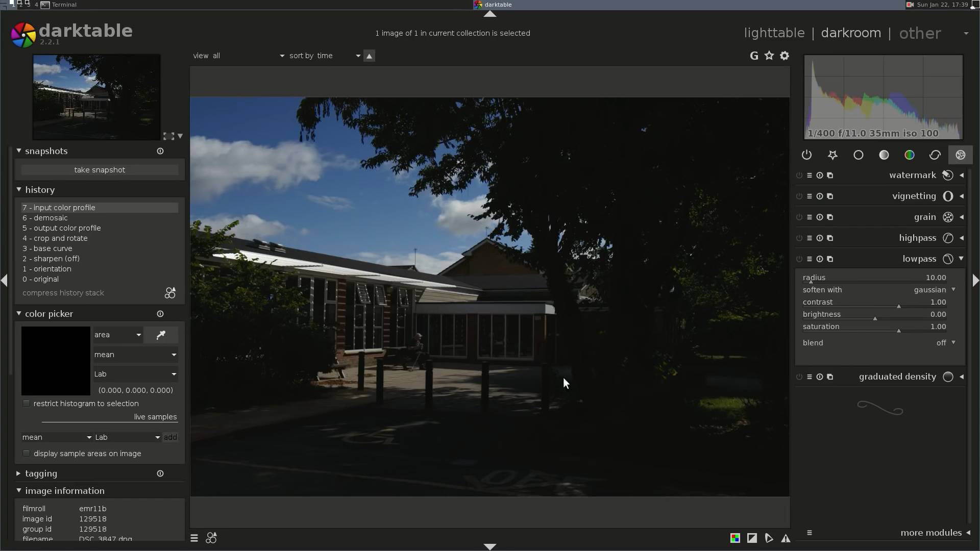Show the color module group

[x=909, y=155]
